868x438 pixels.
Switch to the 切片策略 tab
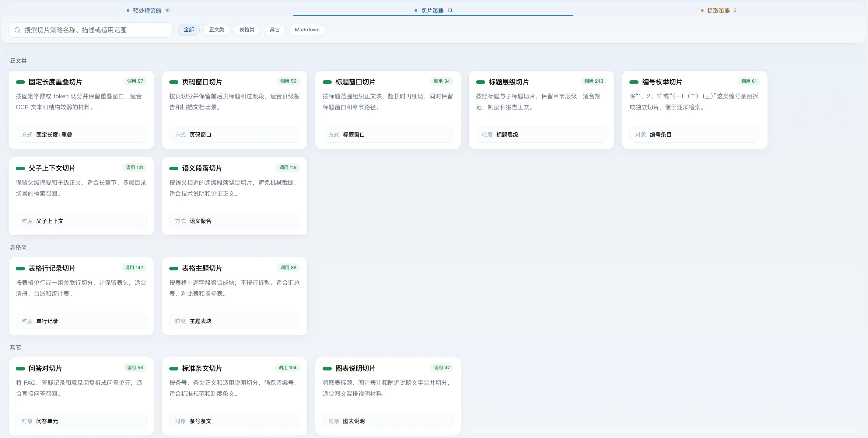point(433,10)
